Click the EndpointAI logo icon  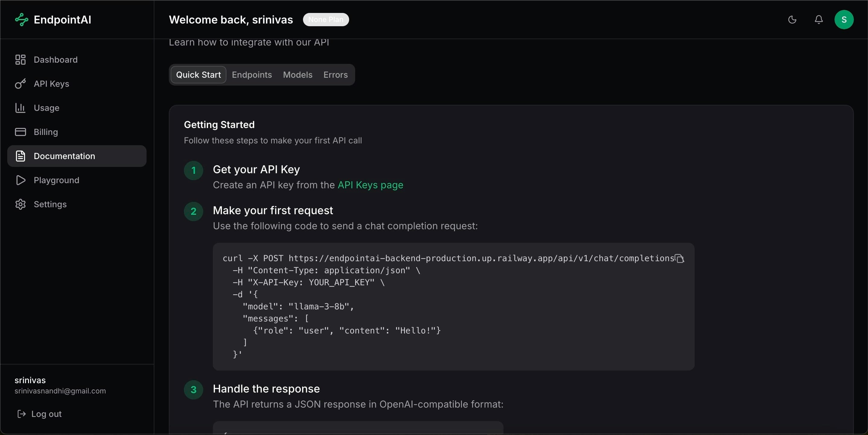click(21, 20)
